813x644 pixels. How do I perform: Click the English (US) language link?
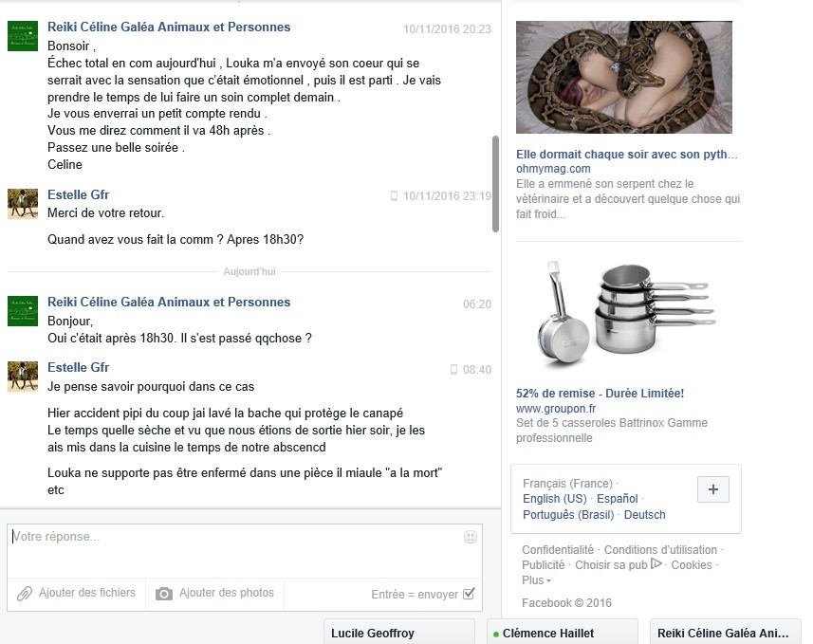(x=555, y=499)
